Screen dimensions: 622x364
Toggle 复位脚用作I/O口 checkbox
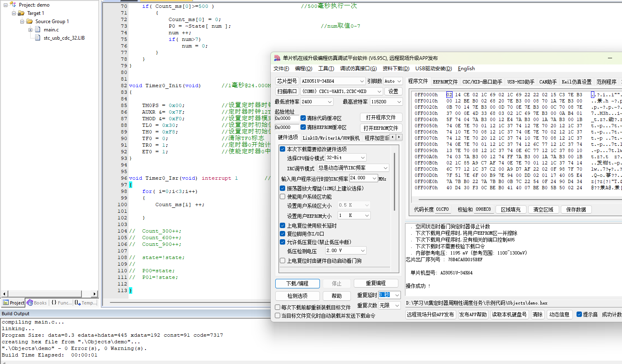tap(283, 234)
